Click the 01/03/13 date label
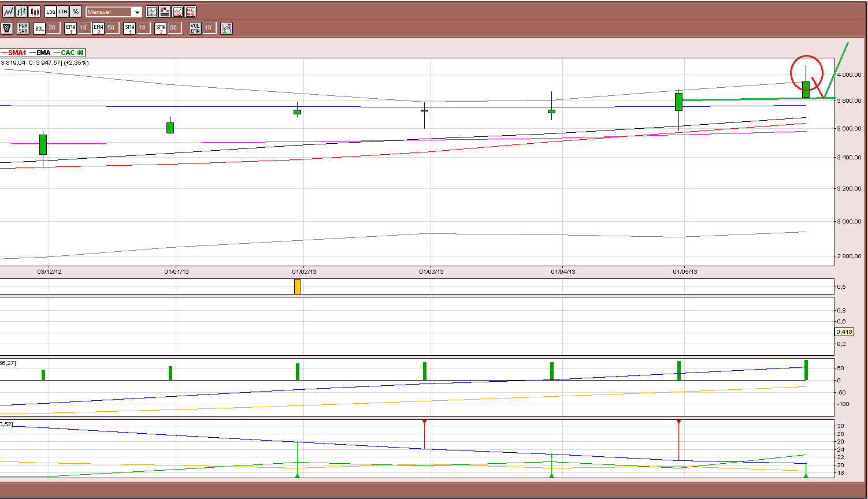Image resolution: width=868 pixels, height=499 pixels. pos(431,271)
